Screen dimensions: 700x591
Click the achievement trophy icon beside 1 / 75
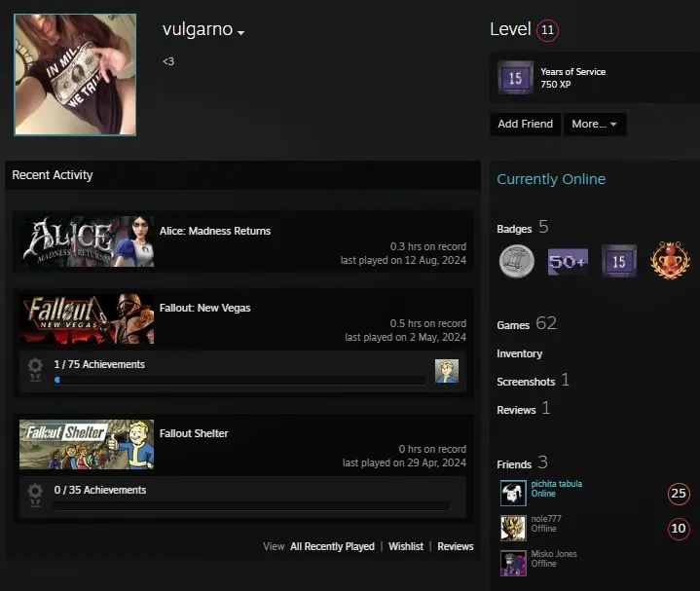[x=35, y=369]
